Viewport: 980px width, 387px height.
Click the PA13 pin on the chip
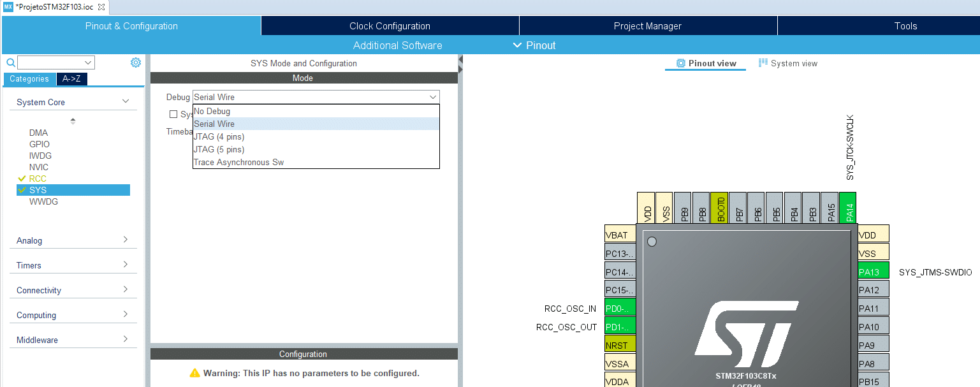(874, 270)
